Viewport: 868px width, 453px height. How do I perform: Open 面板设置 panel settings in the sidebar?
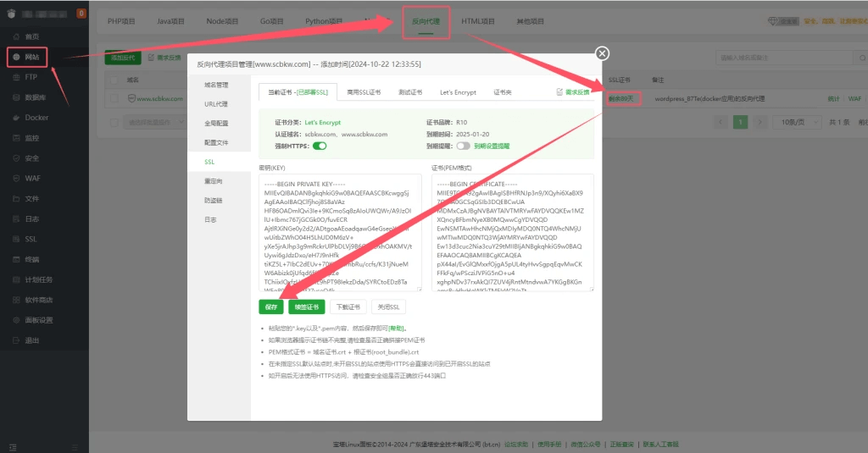[x=39, y=320]
